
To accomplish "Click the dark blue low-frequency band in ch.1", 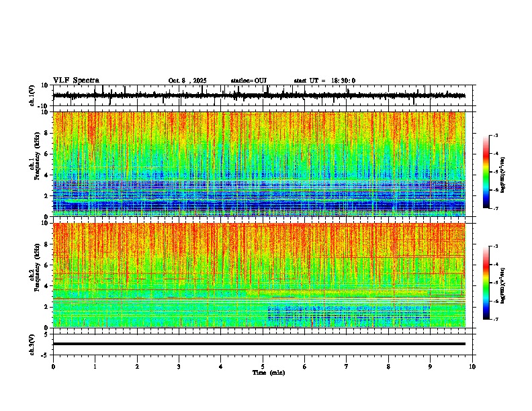I will pyautogui.click(x=259, y=205).
